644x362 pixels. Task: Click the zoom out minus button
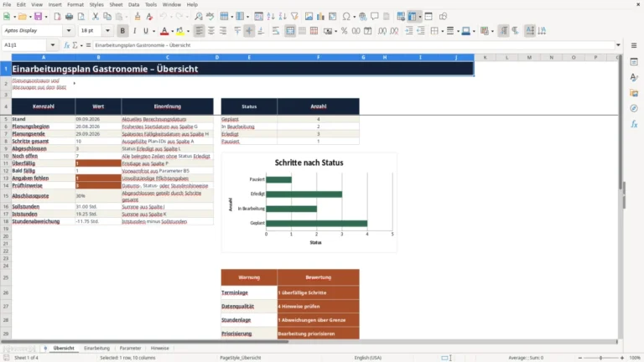coord(580,358)
